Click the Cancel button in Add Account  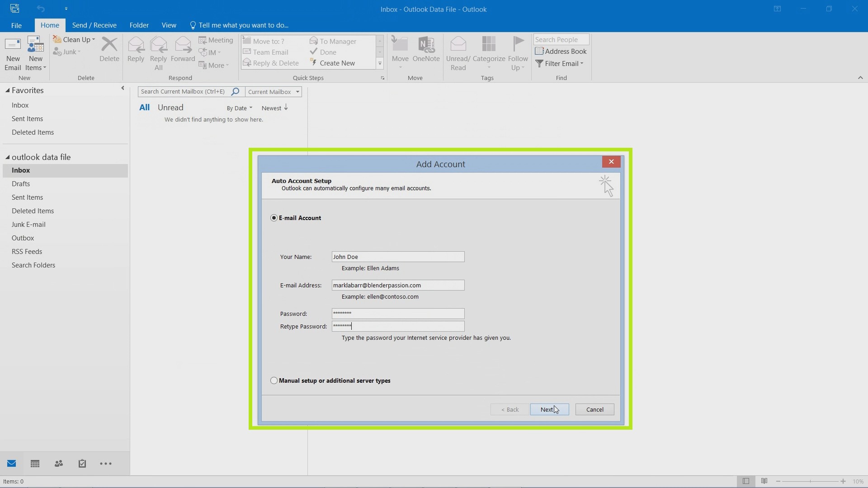(594, 409)
